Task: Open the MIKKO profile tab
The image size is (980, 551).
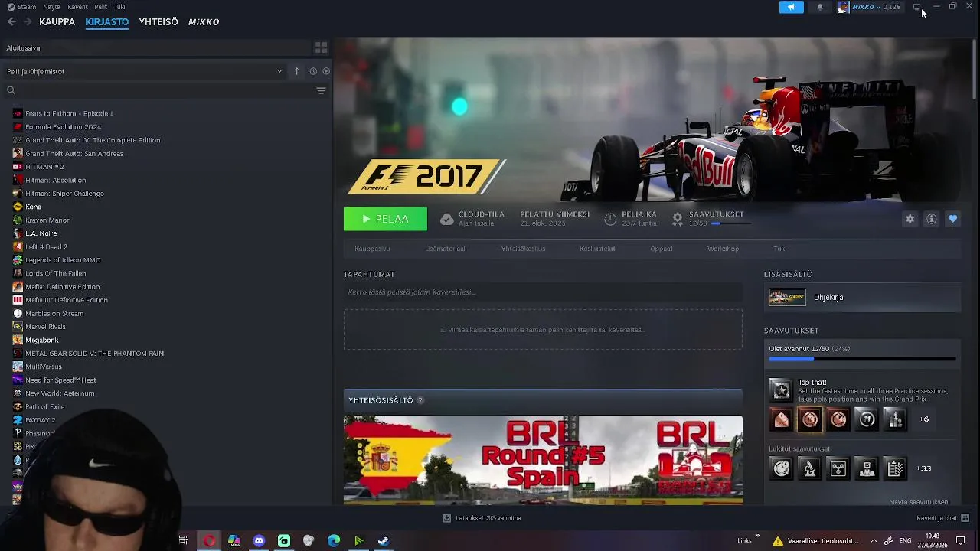Action: click(204, 21)
